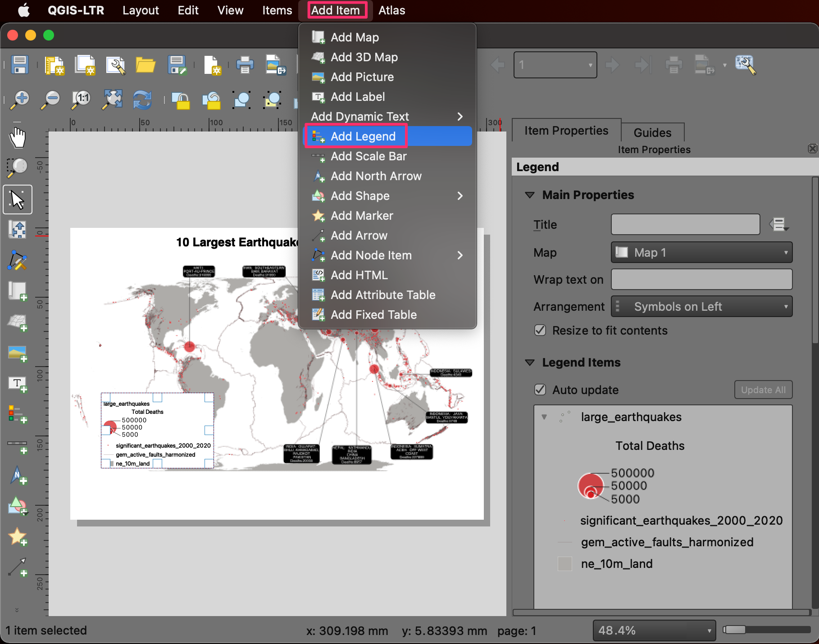Click the Update All button
819x644 pixels.
coord(763,390)
